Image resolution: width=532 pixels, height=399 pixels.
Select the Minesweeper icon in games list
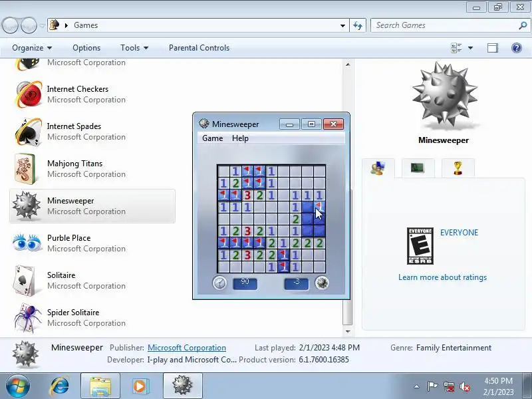26,205
